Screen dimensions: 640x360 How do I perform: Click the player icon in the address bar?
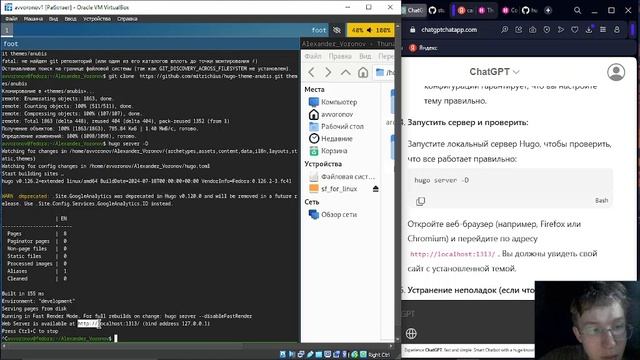click(547, 30)
